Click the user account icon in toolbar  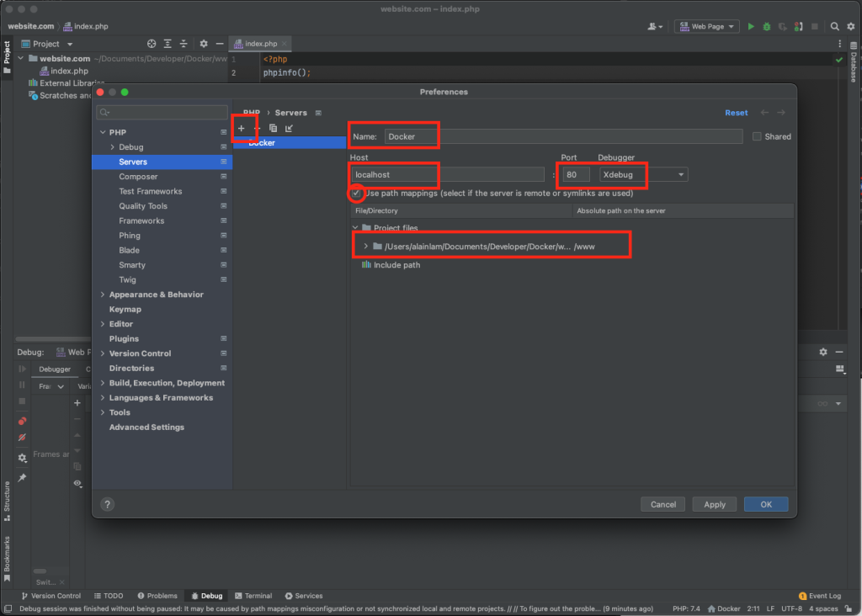pyautogui.click(x=655, y=26)
